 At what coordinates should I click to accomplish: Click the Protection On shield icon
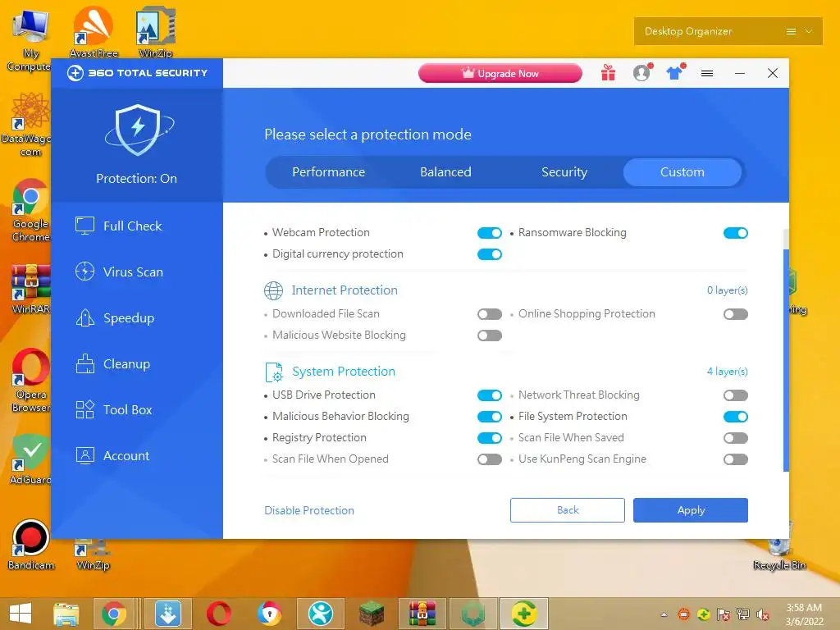pos(138,130)
